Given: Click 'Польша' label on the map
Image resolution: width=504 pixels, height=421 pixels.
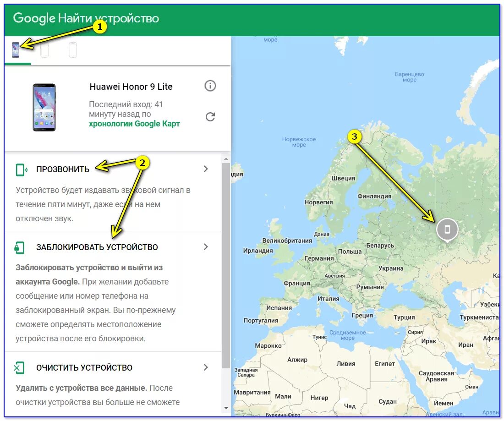Looking at the screenshot, I should (350, 252).
